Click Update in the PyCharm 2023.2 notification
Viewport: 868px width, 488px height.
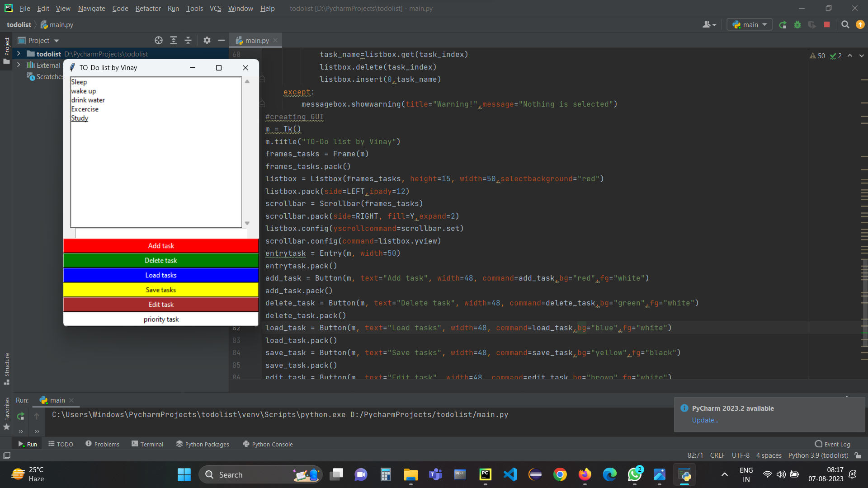704,420
